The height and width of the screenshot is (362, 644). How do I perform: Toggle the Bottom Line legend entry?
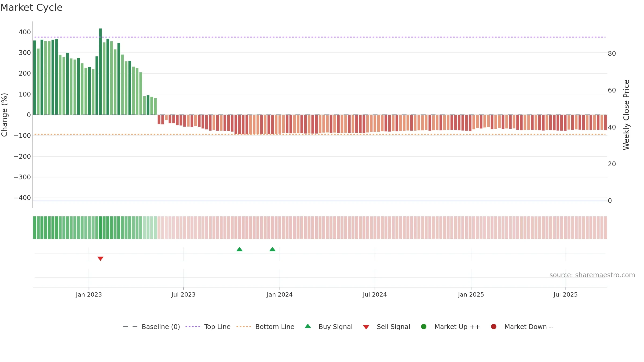pyautogui.click(x=265, y=327)
